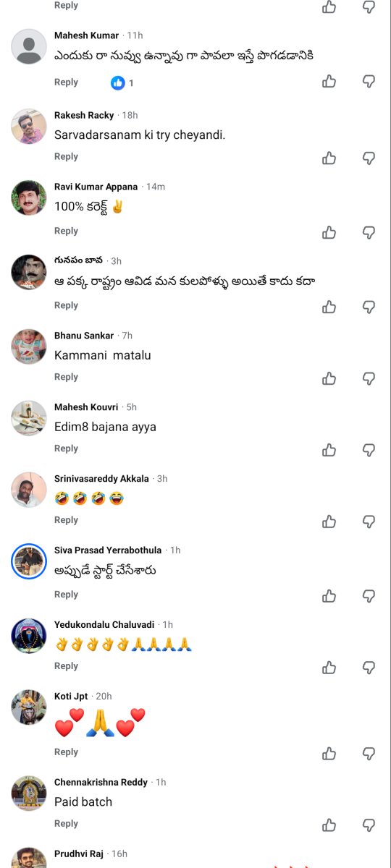Dislike Rakesh Racky's Sarvadarsanam comment
Viewport: 391px width, 868px height.
[369, 158]
